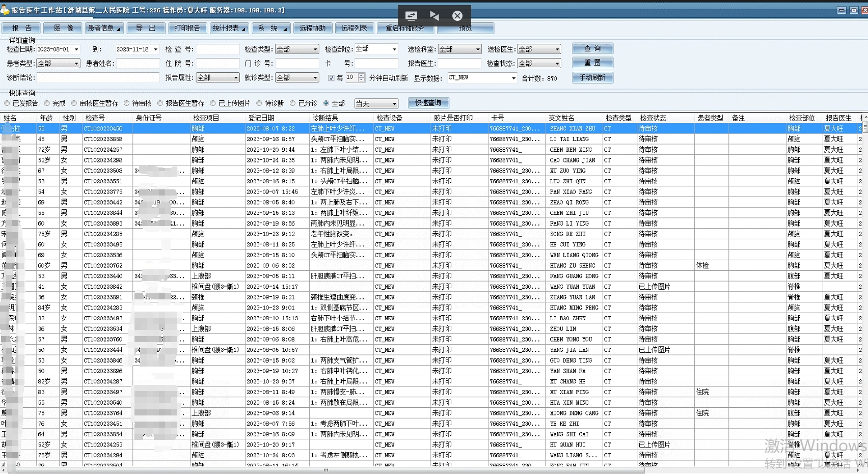Click the 远程协助 toolbar button
Image resolution: width=868 pixels, height=474 pixels.
(x=313, y=29)
